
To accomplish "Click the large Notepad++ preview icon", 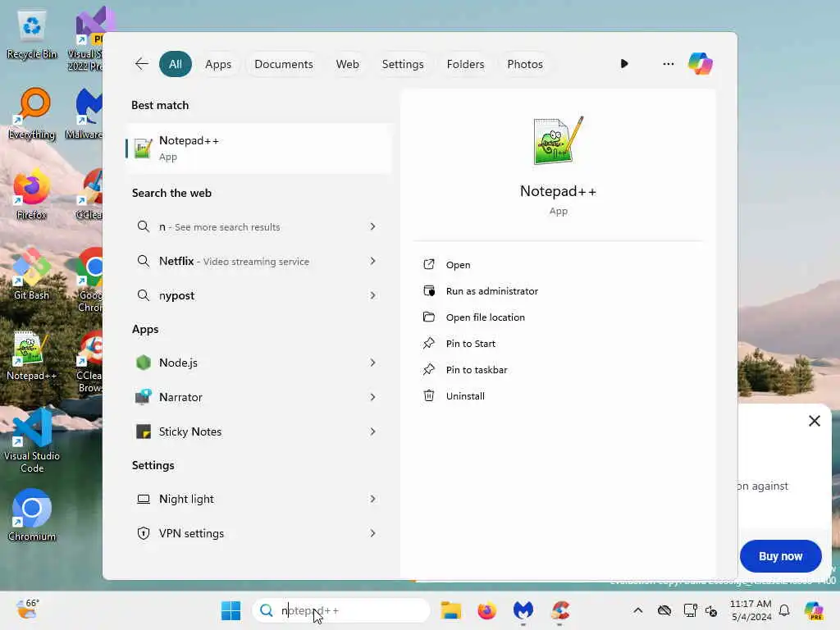I will [558, 140].
